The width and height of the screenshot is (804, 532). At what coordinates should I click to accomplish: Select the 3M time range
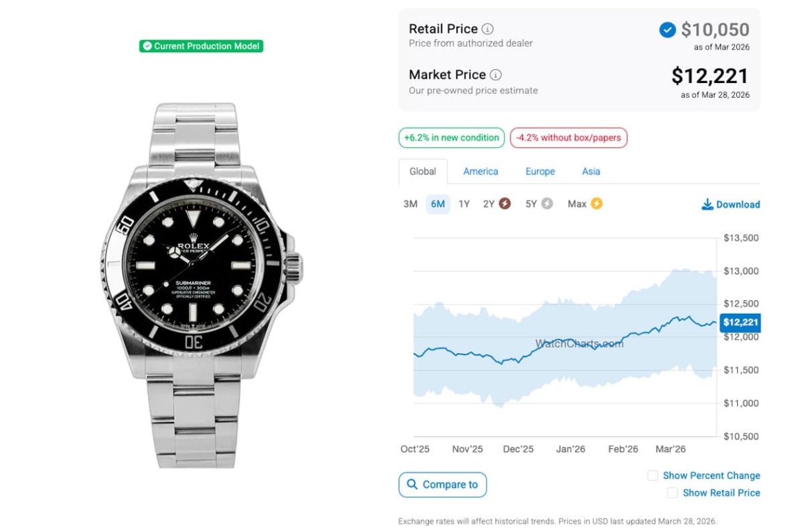(410, 204)
